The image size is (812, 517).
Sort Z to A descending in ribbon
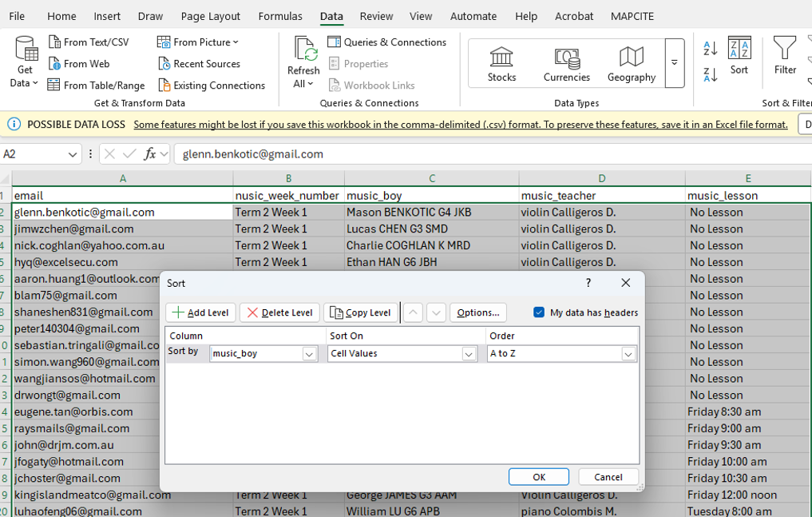710,74
